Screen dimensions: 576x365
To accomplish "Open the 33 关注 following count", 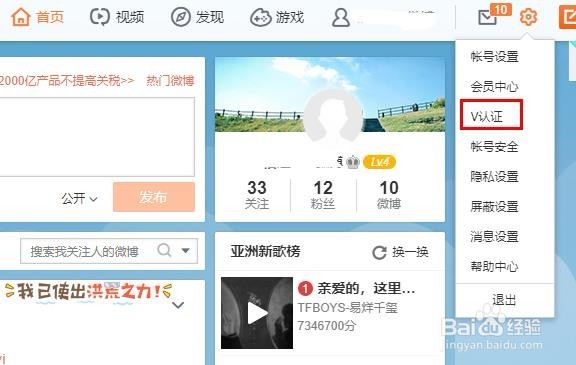I will 257,195.
